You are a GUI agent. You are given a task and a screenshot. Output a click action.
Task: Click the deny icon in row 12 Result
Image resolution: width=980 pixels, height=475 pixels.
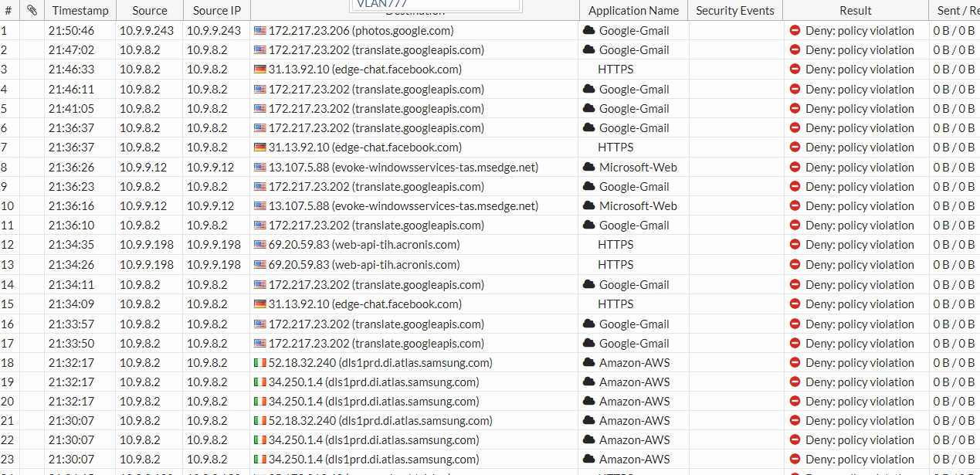[x=795, y=245]
